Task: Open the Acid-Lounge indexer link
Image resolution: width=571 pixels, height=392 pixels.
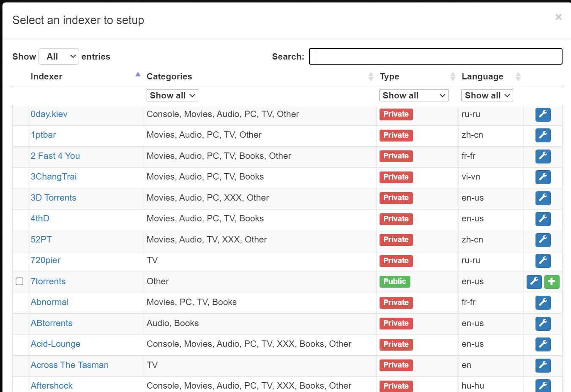Action: [x=55, y=344]
